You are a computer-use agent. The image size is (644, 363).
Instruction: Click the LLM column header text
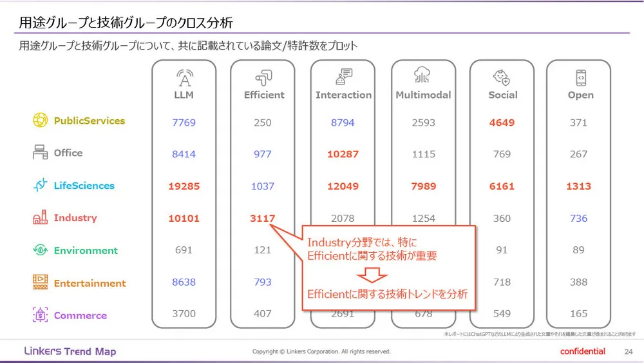click(x=184, y=95)
